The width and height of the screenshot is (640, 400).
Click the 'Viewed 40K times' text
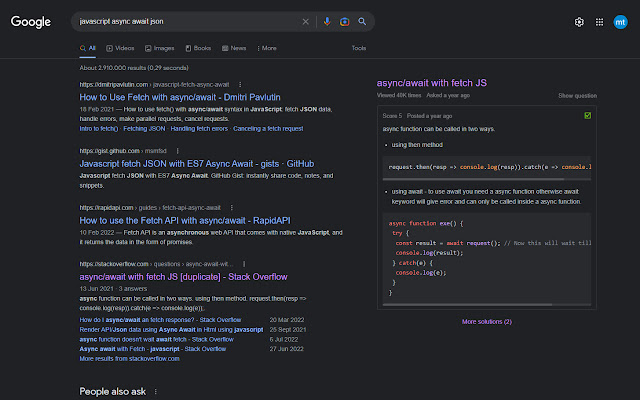click(x=399, y=96)
